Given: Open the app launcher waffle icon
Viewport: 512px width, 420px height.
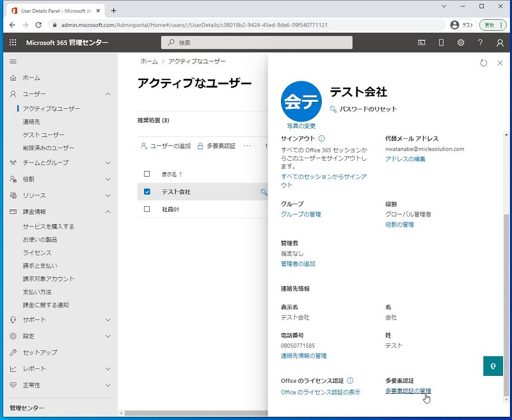Looking at the screenshot, I should click(13, 42).
